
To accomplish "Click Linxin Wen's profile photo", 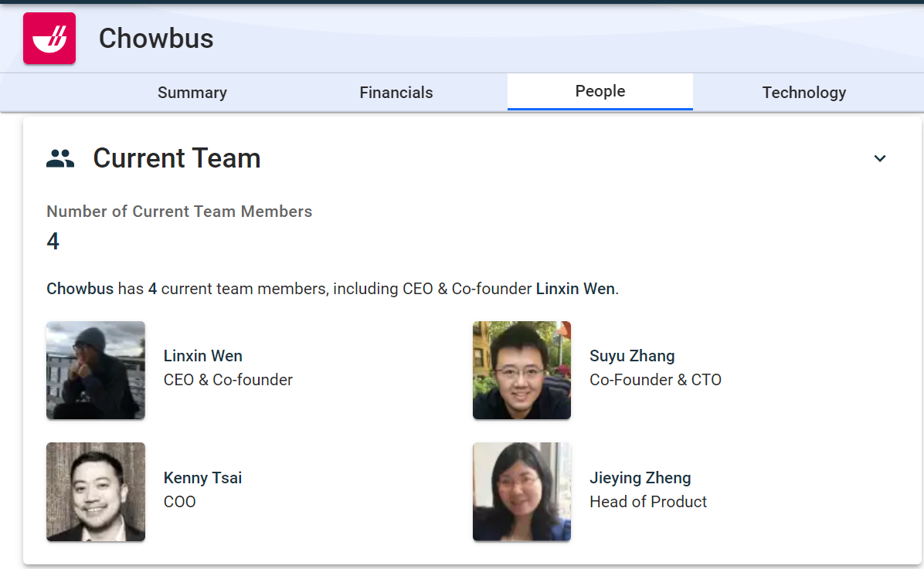I will [96, 371].
